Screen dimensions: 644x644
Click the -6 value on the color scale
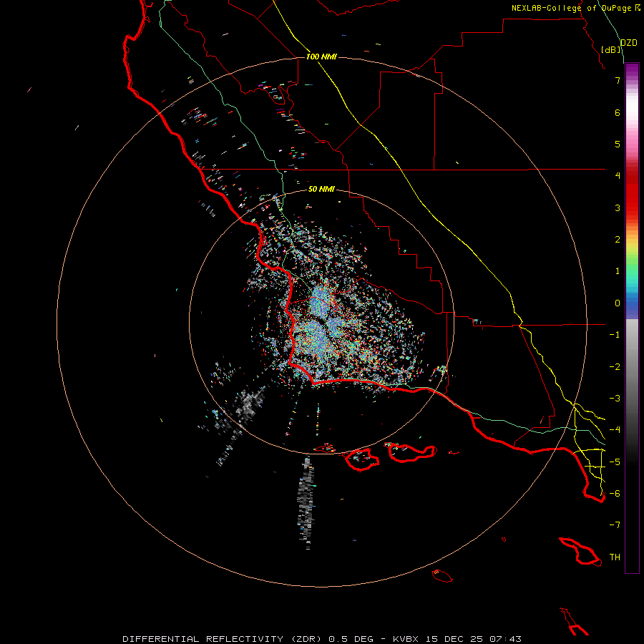point(615,494)
